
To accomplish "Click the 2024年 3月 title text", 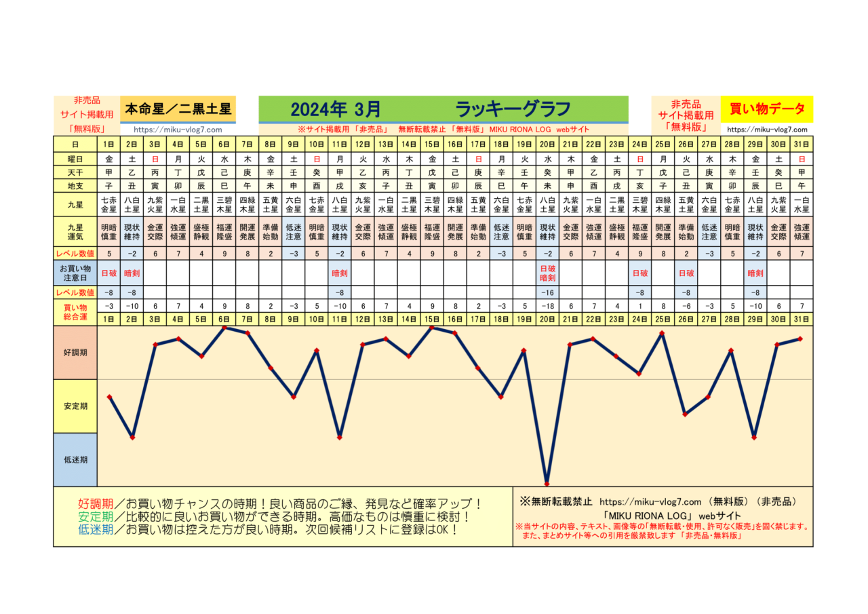I will pos(336,109).
